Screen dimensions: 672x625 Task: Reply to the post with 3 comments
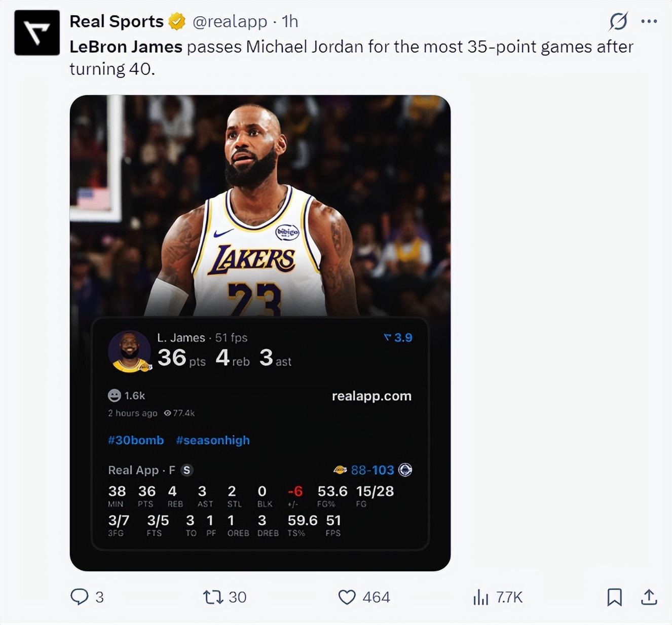[80, 597]
